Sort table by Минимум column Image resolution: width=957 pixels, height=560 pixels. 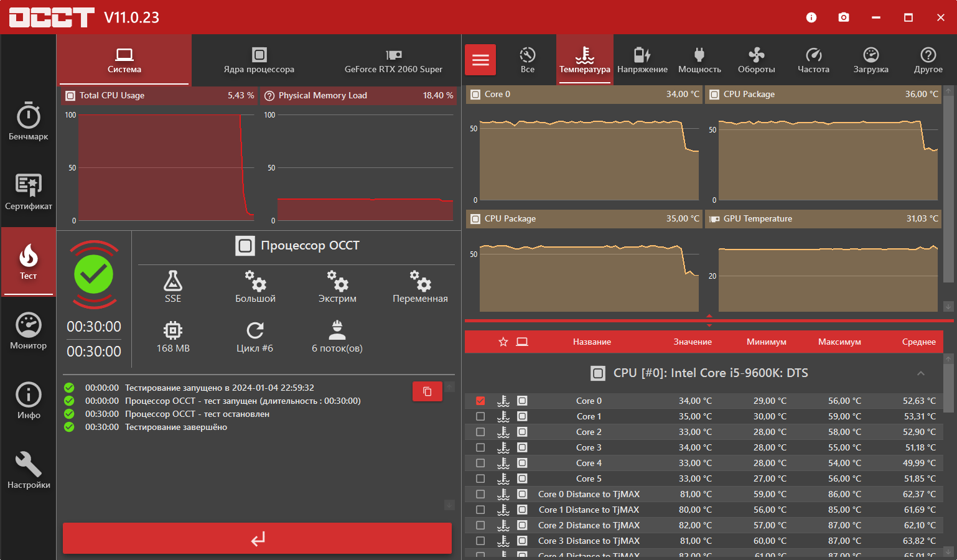pyautogui.click(x=767, y=342)
